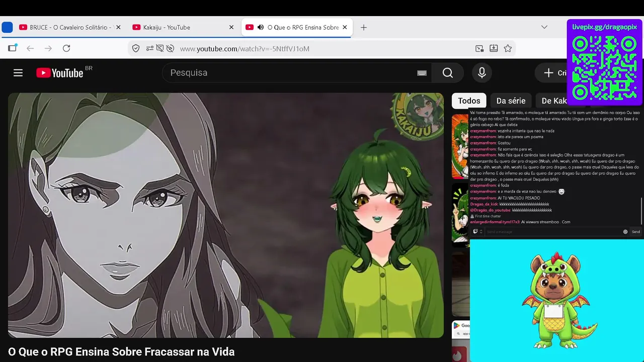The height and width of the screenshot is (362, 644).
Task: Select the De Kak filter chip
Action: coord(552,101)
